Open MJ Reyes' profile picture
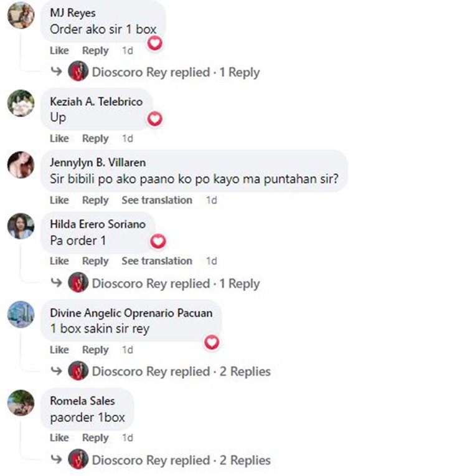The image size is (467, 476). (x=21, y=15)
